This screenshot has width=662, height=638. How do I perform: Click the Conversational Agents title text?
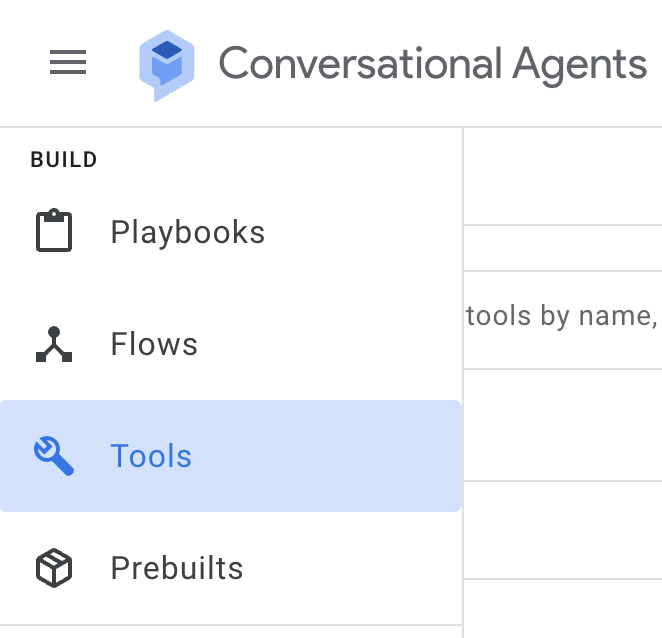click(x=432, y=64)
